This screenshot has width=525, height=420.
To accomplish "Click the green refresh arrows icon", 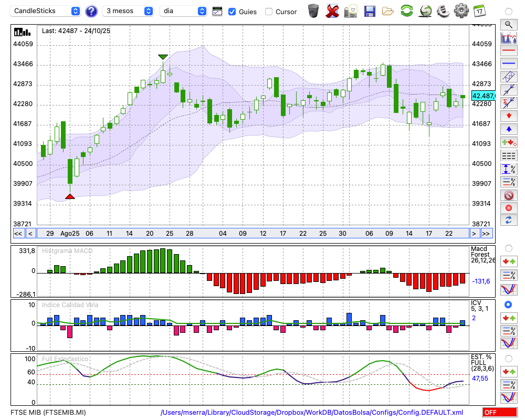I will [x=406, y=11].
